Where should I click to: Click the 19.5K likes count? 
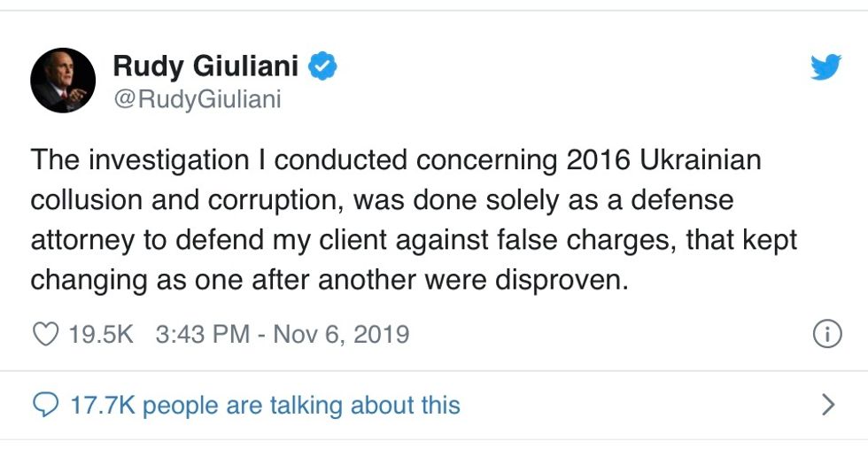(x=100, y=334)
